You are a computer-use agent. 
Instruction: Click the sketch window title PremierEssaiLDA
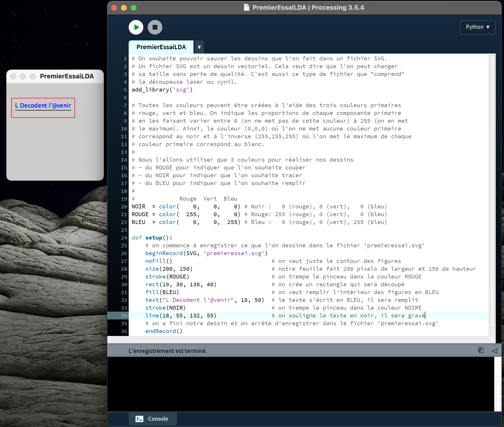coord(67,76)
